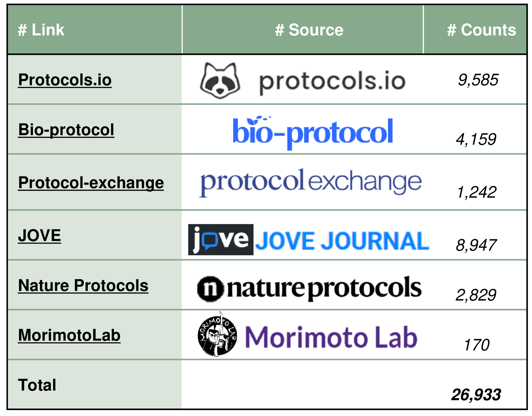Click the JOVE link
This screenshot has width=532, height=416.
(39, 236)
